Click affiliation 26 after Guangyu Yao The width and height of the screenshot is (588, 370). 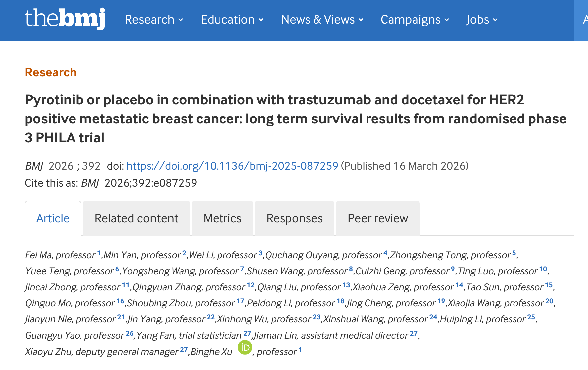[130, 333]
